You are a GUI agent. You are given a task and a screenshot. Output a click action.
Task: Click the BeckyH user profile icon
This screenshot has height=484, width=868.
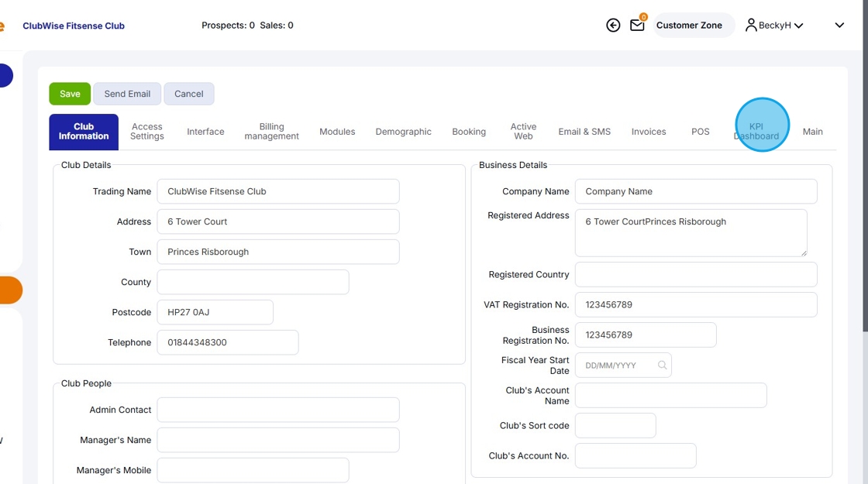(751, 26)
